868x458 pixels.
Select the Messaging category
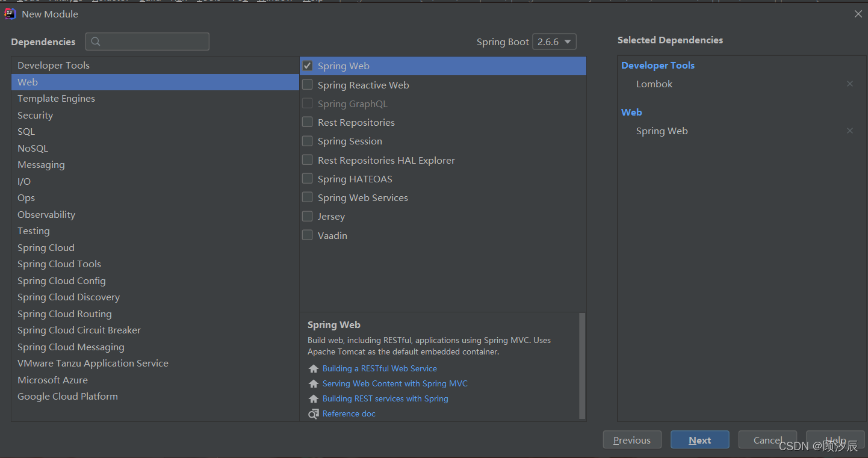pos(155,164)
